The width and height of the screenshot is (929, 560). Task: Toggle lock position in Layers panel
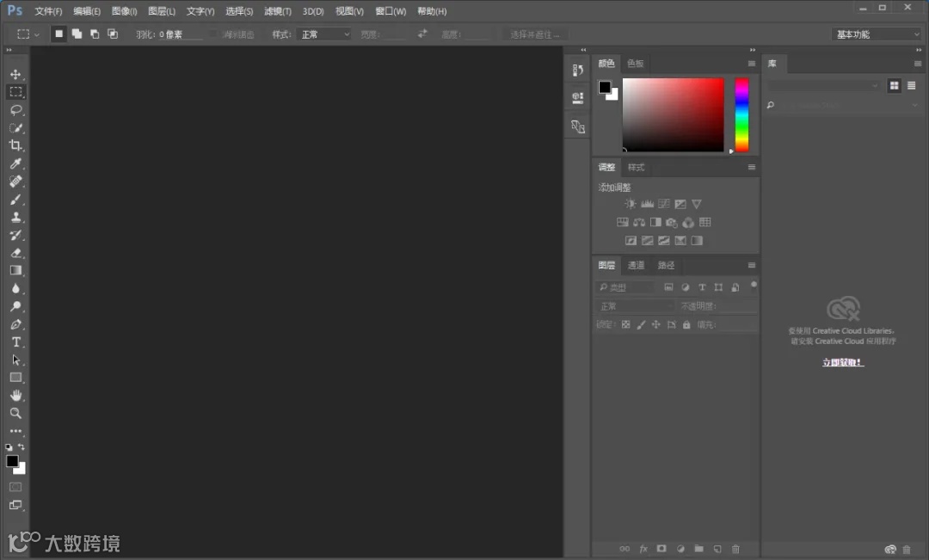pos(655,325)
